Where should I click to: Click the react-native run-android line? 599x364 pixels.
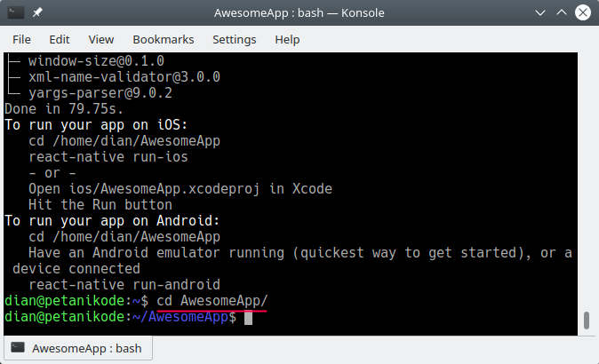coord(124,285)
